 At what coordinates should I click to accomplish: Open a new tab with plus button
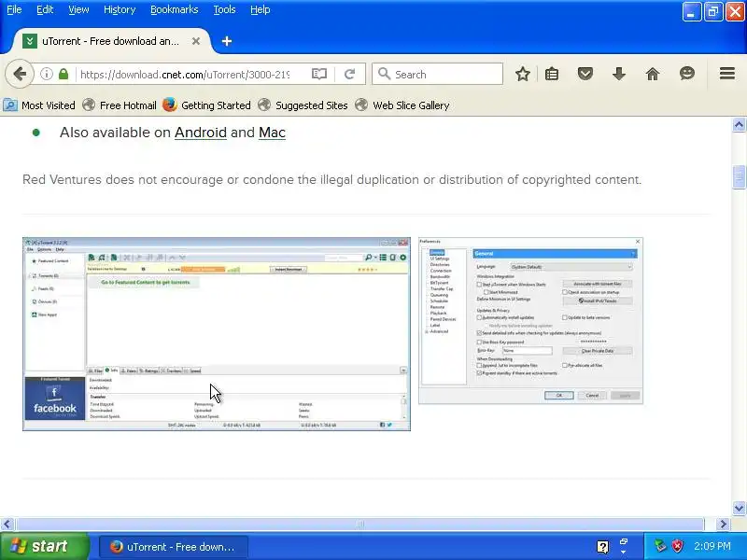[x=227, y=41]
